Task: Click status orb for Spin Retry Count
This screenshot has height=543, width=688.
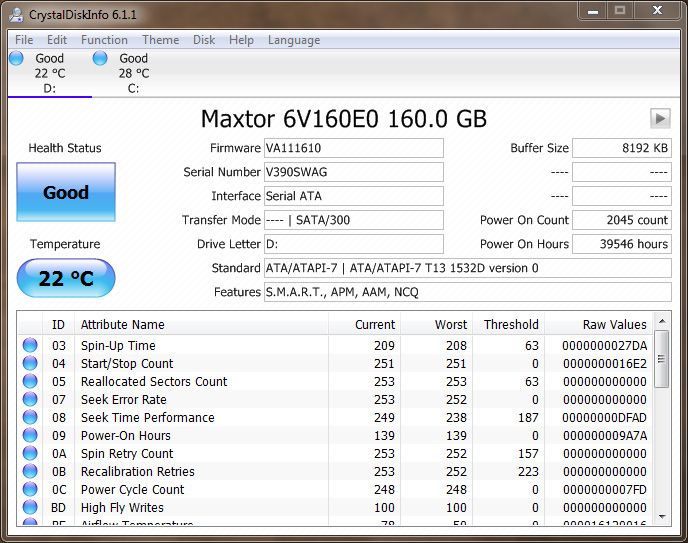Action: click(30, 453)
